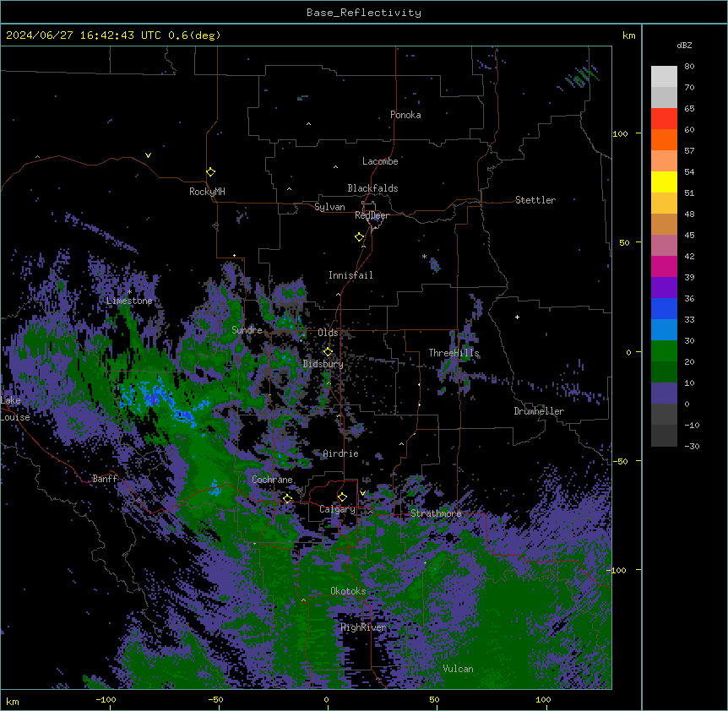Click the yellow station marker beside Olds
The image size is (728, 711).
click(x=328, y=352)
